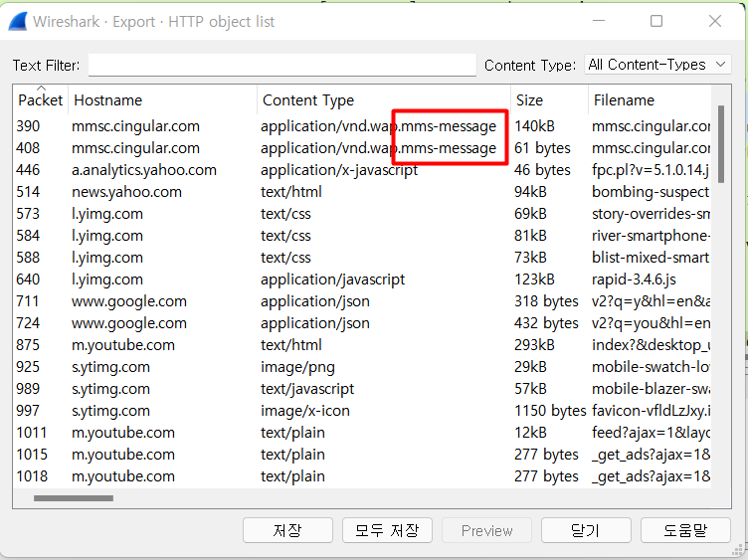Click the Wireshark shark fin icon
Viewport: 748px width, 560px height.
(x=18, y=22)
